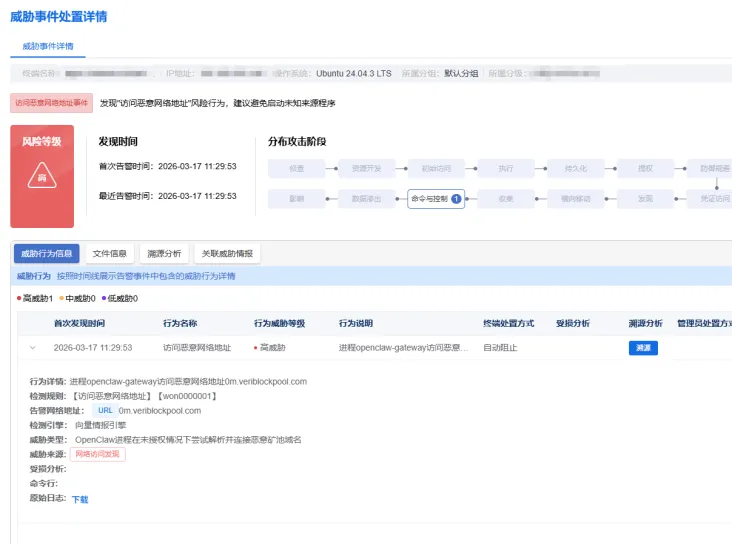733x545 pixels.
Task: Switch to the 威胁行为信息 tab
Action: click(46, 253)
